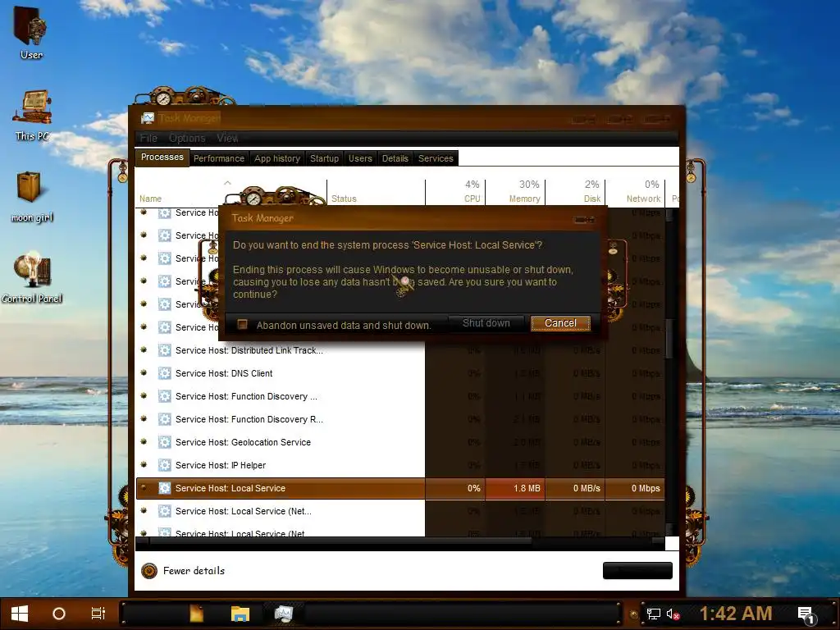
Task: Select Service Host: DNS Client row text
Action: click(x=224, y=373)
